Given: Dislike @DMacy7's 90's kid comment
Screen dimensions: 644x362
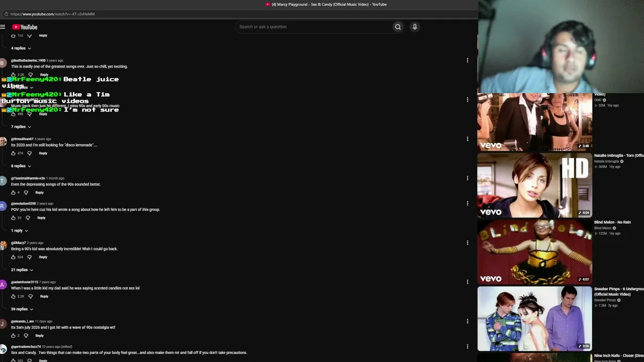Looking at the screenshot, I should (29, 257).
